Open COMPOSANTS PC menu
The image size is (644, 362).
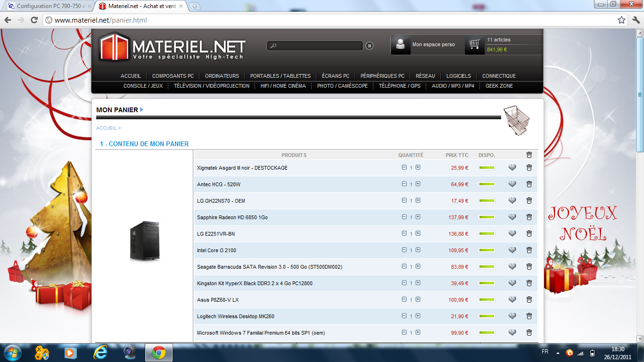point(173,76)
